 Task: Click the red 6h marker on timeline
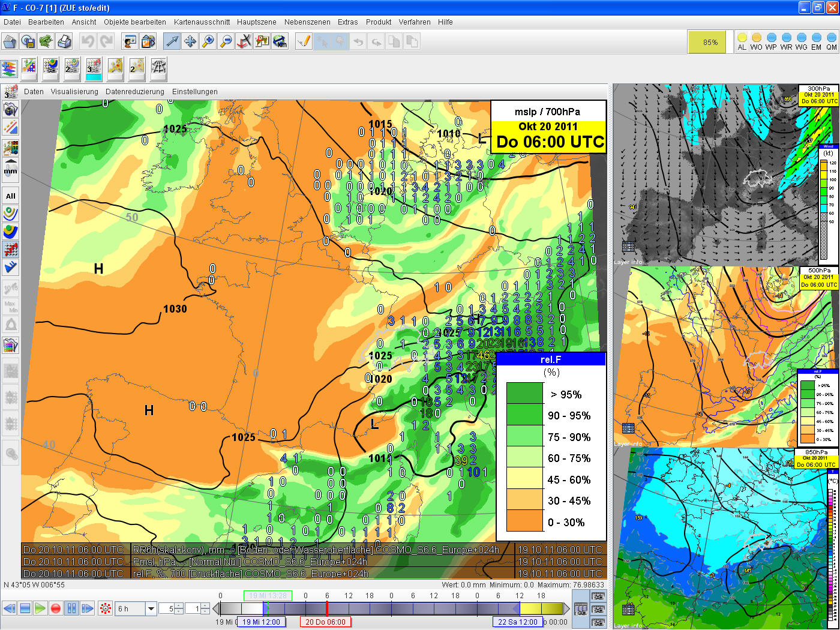pos(327,608)
